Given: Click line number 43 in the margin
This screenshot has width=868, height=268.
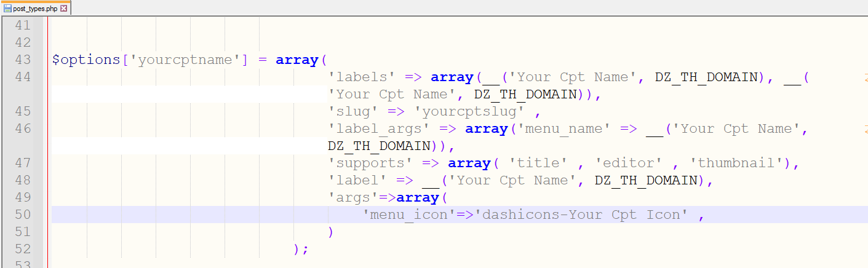Looking at the screenshot, I should tap(22, 60).
